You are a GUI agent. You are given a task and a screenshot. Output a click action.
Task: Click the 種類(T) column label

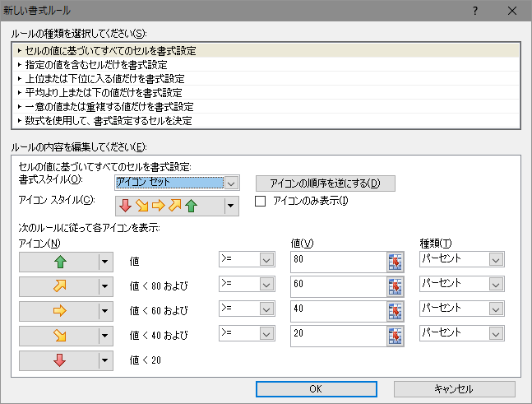click(436, 243)
